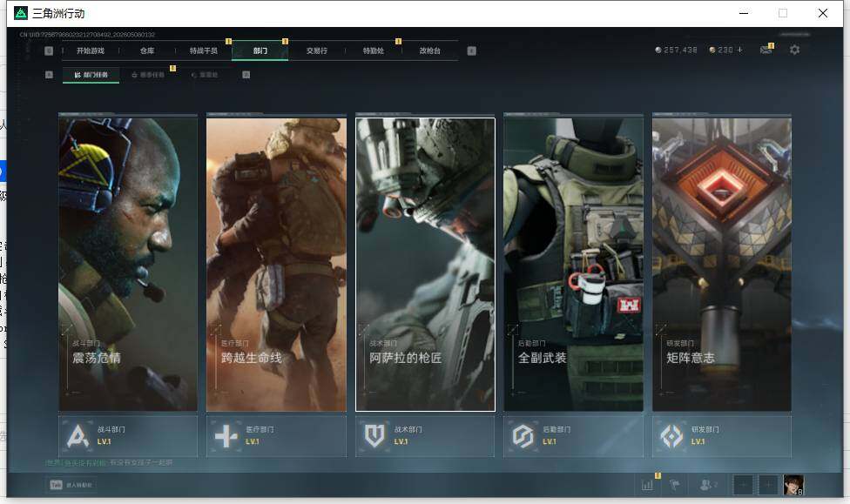Open the third dimmed sub-tab
Screen dimensions: 850x504
205,75
